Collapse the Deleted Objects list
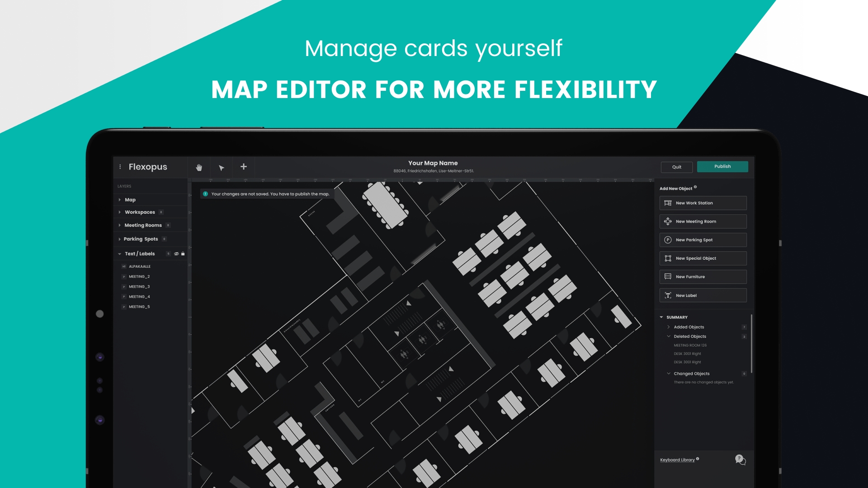Image resolution: width=868 pixels, height=488 pixels. click(669, 337)
